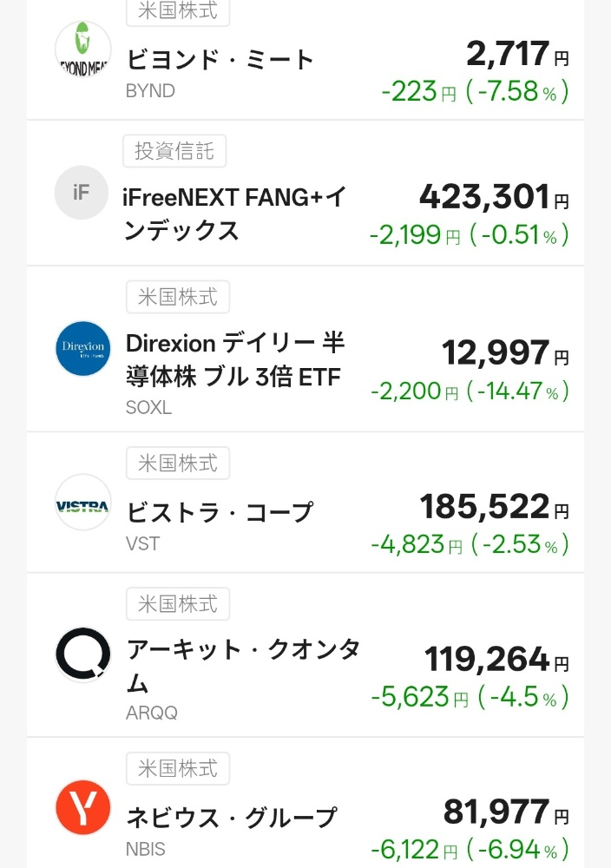This screenshot has height=868, width=611.
Task: Tap the Beyond Meat logo icon
Action: tap(82, 49)
